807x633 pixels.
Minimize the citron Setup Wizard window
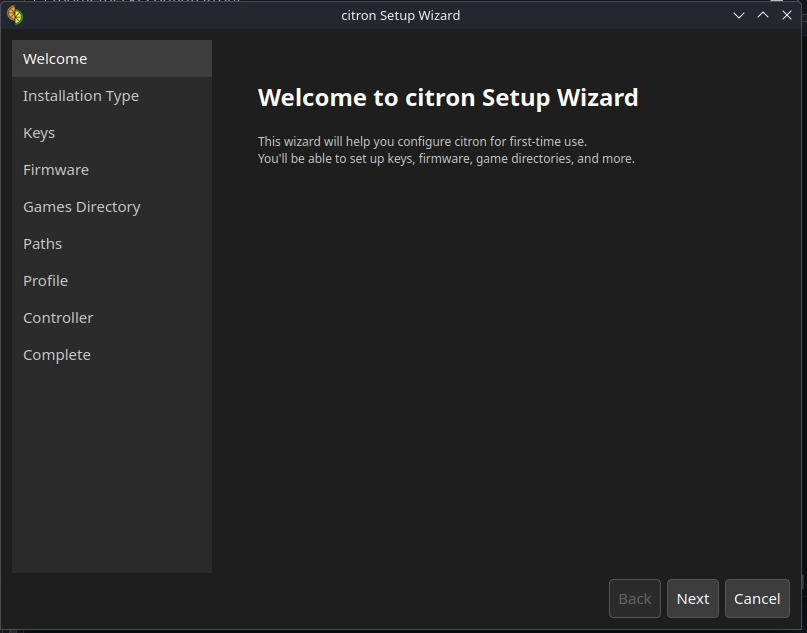(739, 15)
